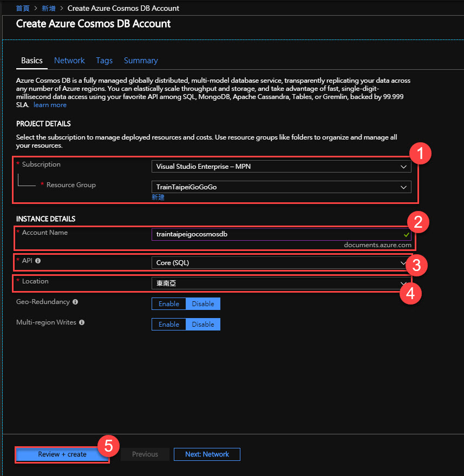This screenshot has width=464, height=476.
Task: Click the Next: Network button
Action: [x=207, y=454]
